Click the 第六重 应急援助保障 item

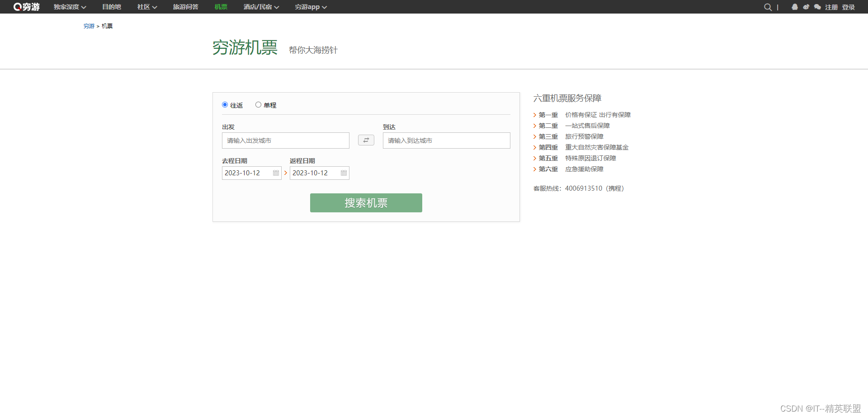point(568,169)
